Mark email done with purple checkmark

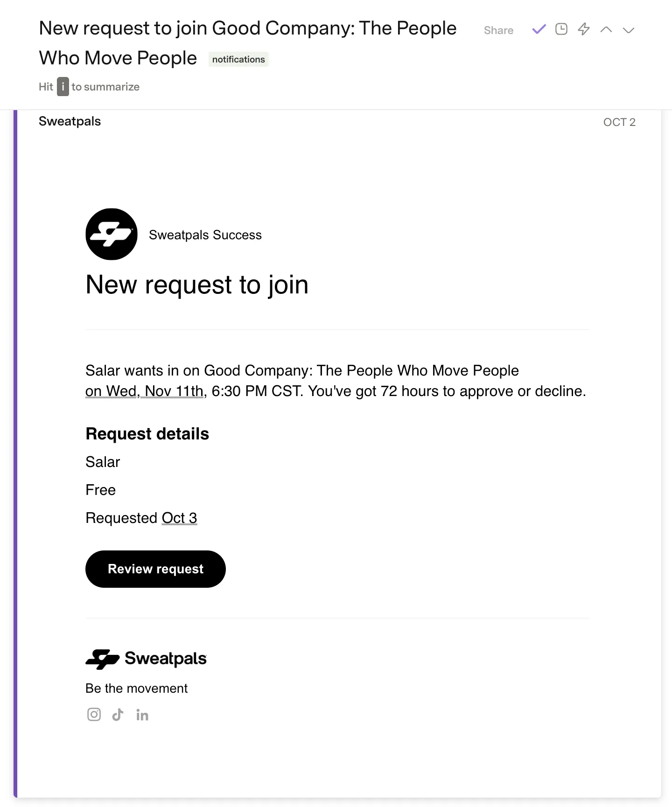pos(539,29)
